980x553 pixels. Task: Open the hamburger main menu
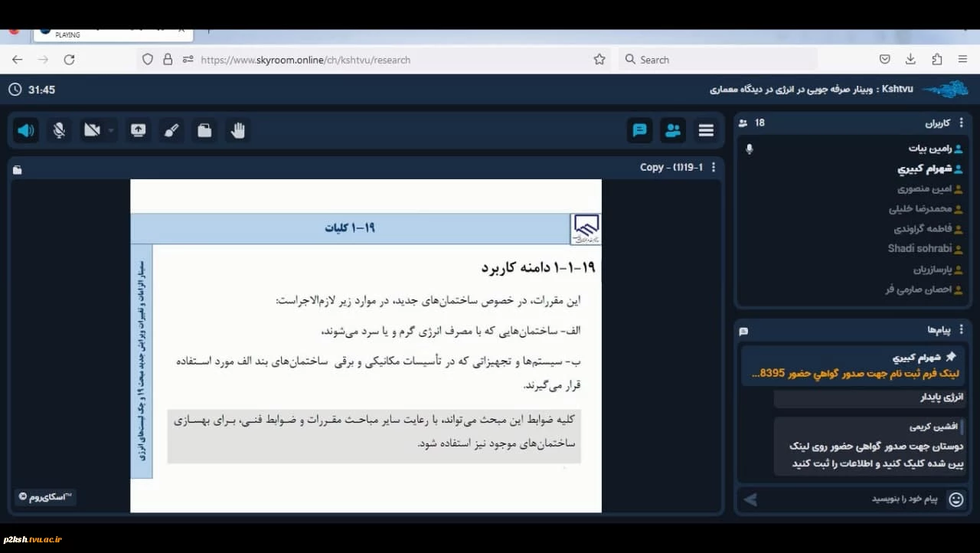706,130
